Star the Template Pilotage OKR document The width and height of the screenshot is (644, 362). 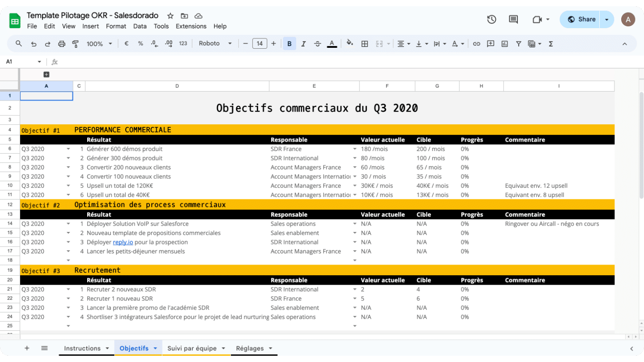(170, 16)
